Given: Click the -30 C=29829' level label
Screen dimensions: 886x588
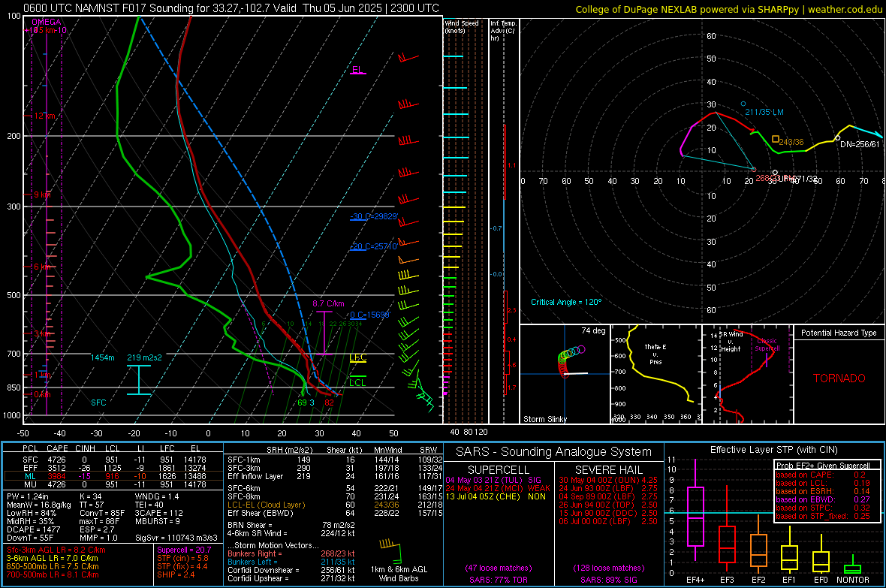Looking at the screenshot, I should click(x=374, y=216).
